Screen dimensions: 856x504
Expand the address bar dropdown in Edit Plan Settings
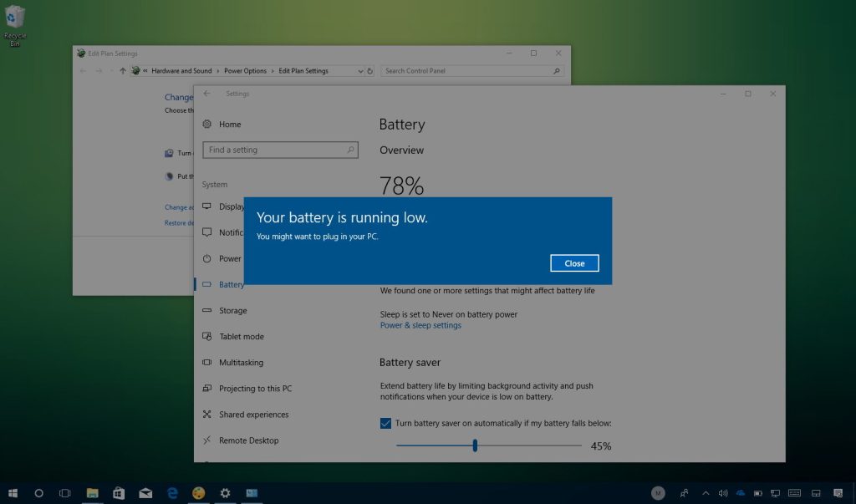(360, 71)
